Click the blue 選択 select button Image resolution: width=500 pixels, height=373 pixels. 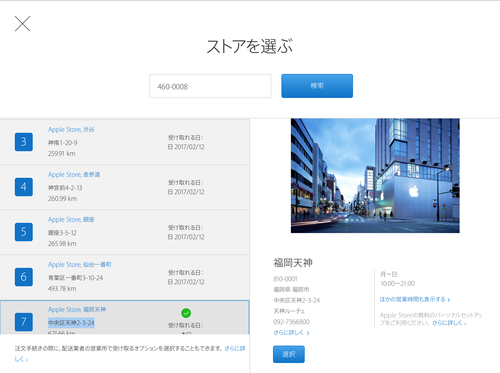289,354
